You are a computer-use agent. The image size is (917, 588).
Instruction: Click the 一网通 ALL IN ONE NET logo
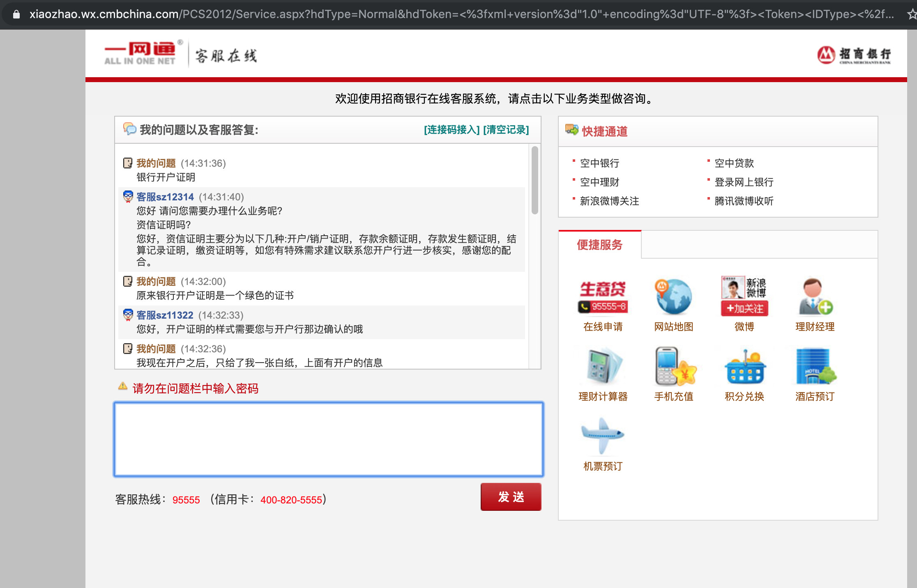pos(140,53)
